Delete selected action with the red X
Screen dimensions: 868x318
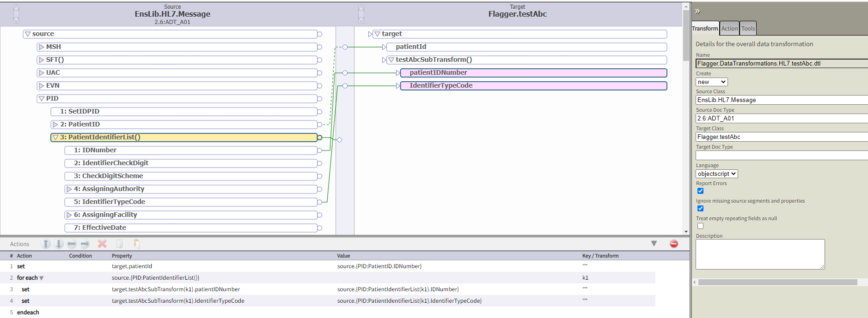tap(102, 244)
